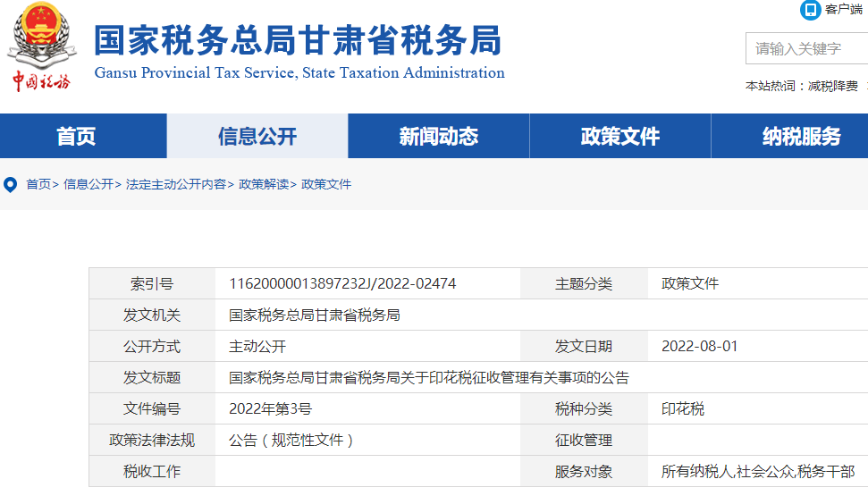Click 信息公开 in the breadcrumb trail
The image size is (868, 496).
coord(88,184)
